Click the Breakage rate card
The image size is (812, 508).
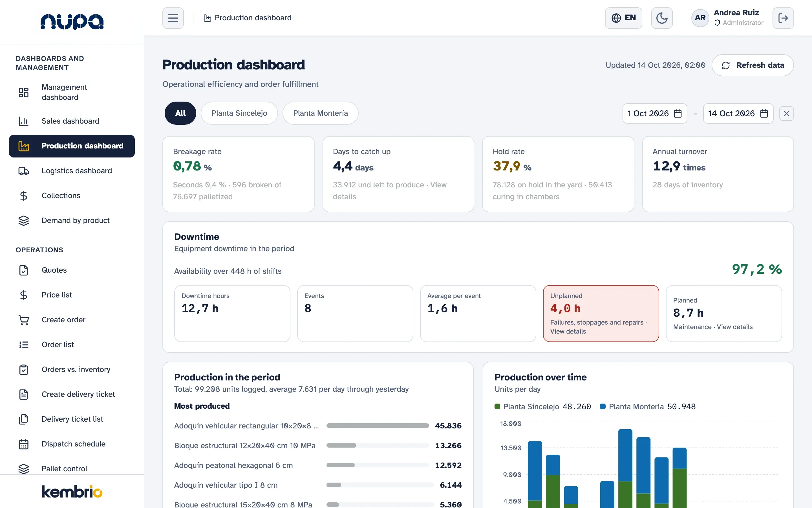tap(238, 174)
